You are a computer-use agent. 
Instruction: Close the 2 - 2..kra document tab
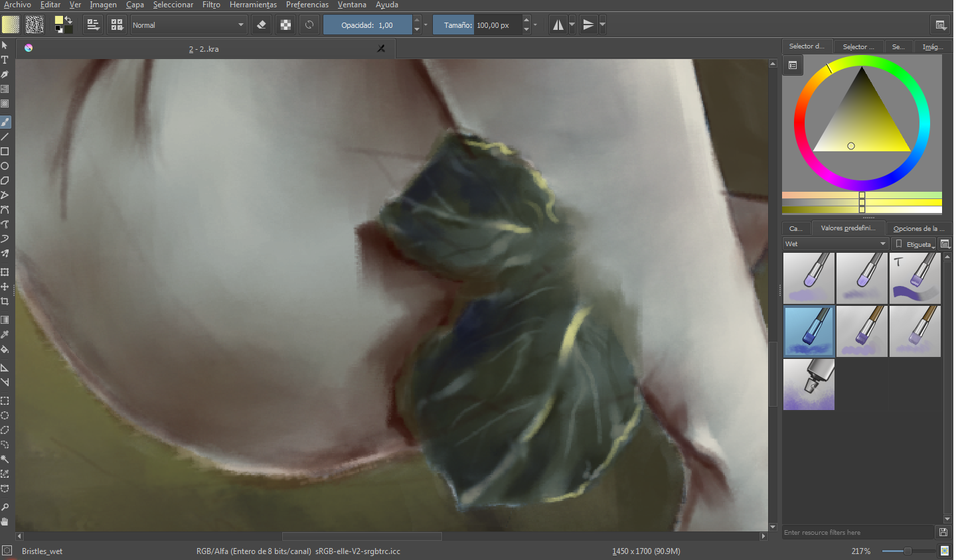coord(381,48)
